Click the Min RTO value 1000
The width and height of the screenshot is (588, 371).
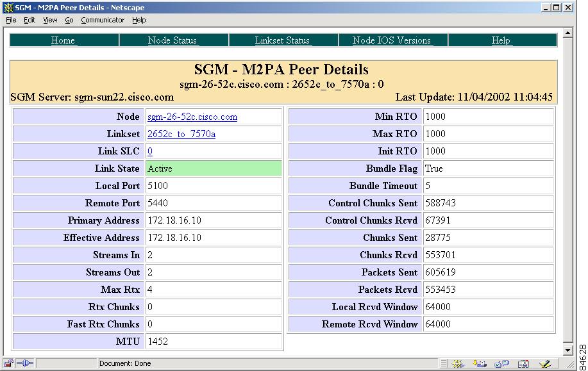(435, 117)
